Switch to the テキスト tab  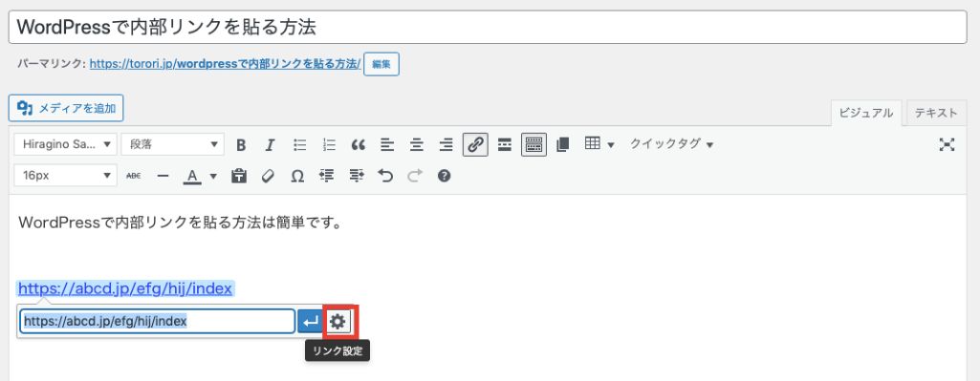[936, 113]
